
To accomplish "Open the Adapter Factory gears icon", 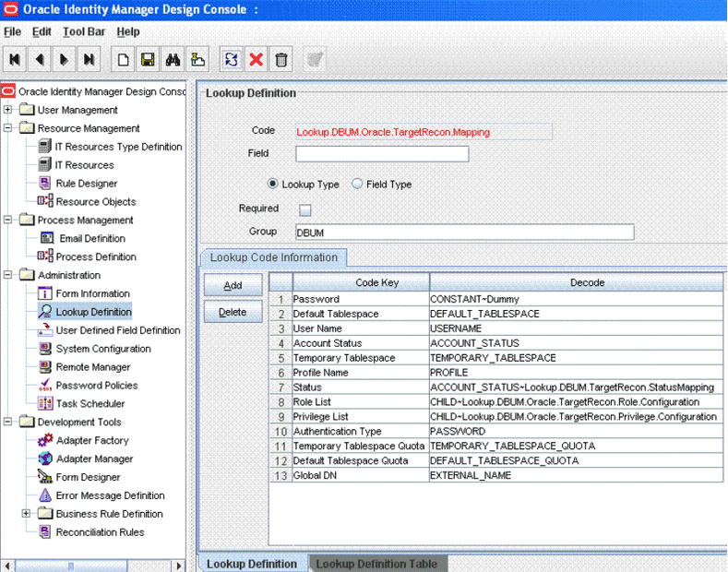I will coord(45,440).
